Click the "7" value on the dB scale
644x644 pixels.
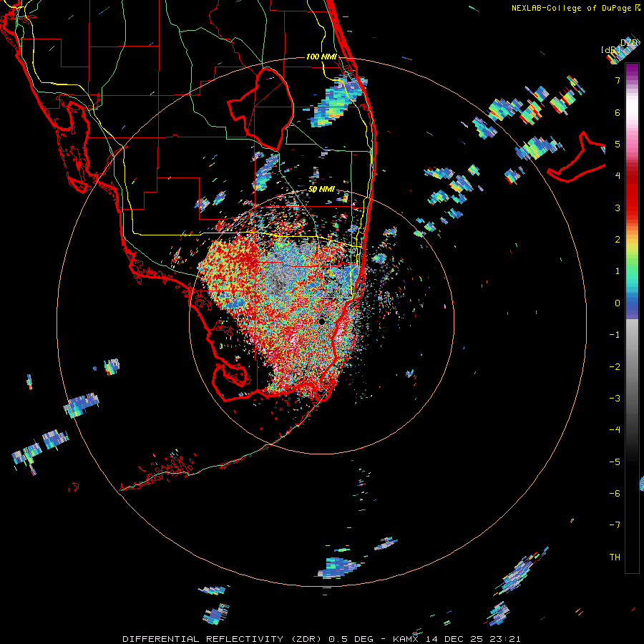pyautogui.click(x=618, y=80)
